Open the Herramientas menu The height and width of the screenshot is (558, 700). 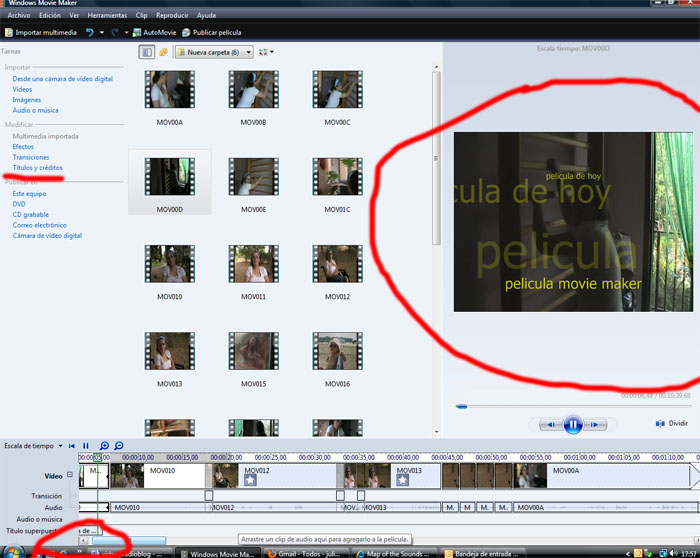[x=107, y=15]
